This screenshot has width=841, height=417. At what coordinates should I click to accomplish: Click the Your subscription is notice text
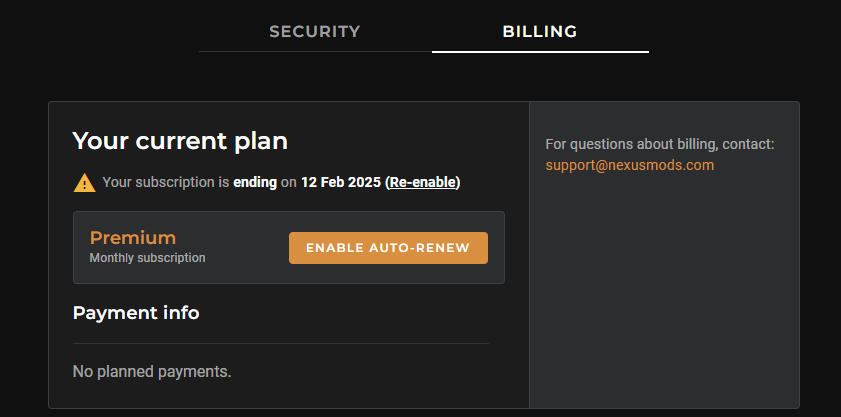[166, 182]
